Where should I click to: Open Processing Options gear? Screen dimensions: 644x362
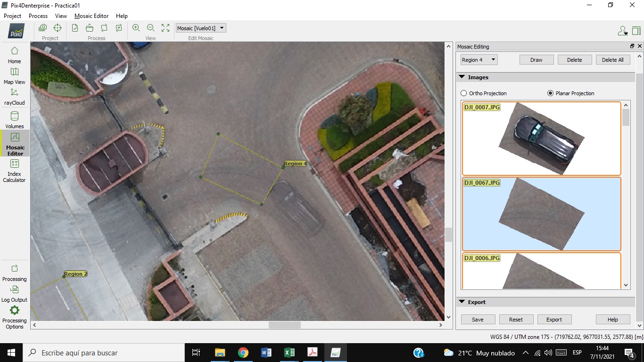point(14,316)
